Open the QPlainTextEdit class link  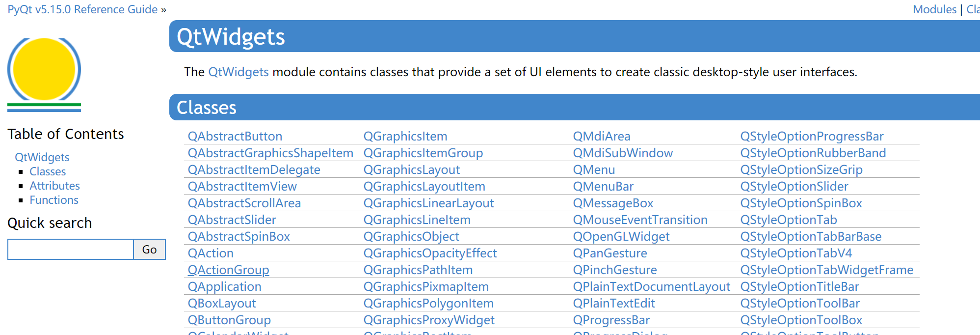pos(614,303)
